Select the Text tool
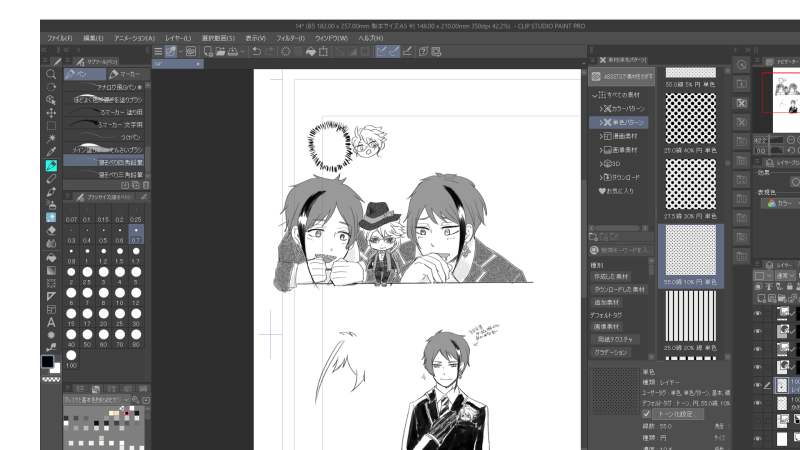Viewport: 800px width, 450px height. [x=51, y=322]
